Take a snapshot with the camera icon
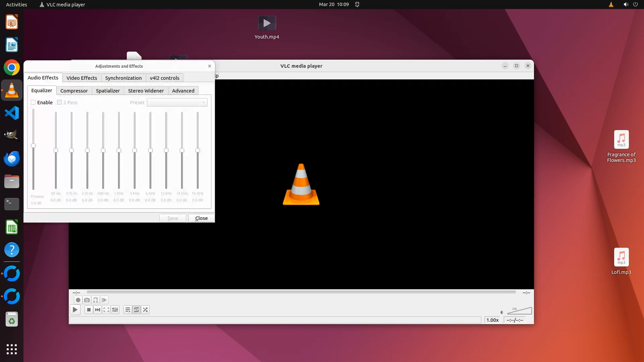The height and width of the screenshot is (362, 644). (x=87, y=300)
